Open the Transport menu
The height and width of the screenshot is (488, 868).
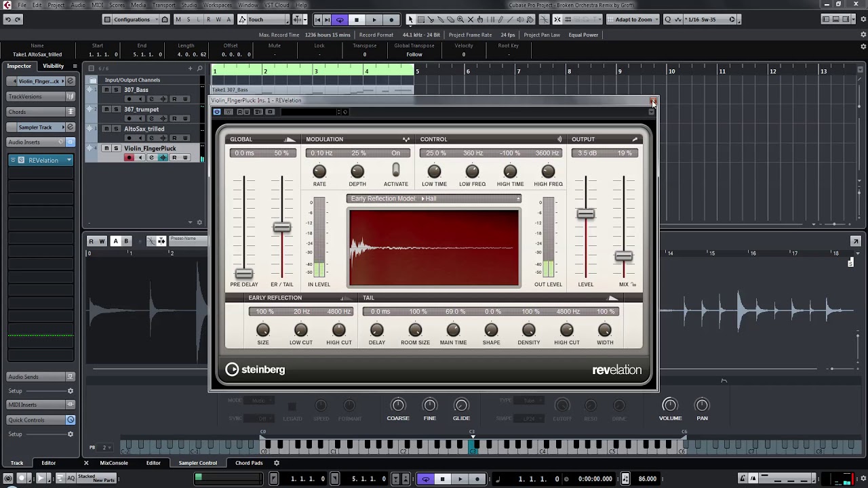tap(163, 5)
